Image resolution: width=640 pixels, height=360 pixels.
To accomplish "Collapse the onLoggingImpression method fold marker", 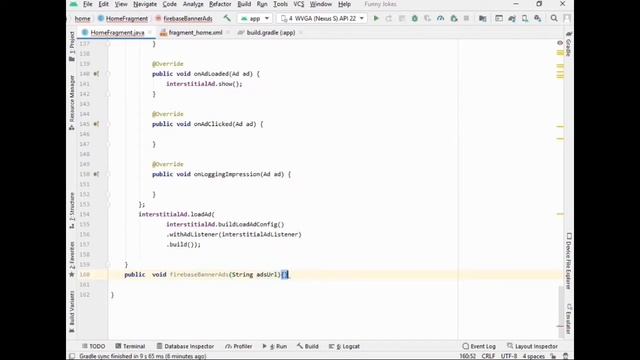I will [108, 174].
